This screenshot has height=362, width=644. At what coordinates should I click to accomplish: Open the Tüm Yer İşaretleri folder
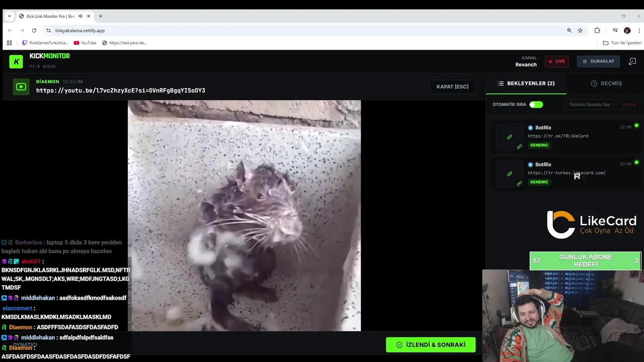click(622, 43)
